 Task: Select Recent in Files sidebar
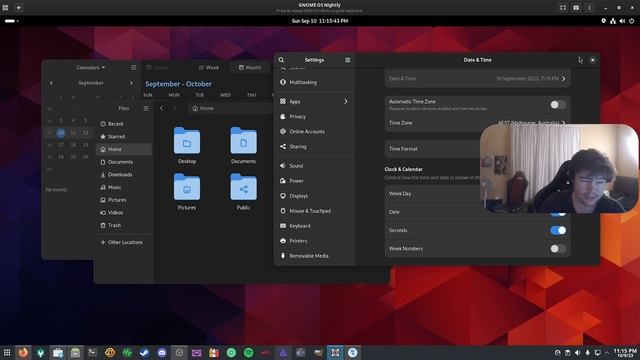[x=124, y=124]
